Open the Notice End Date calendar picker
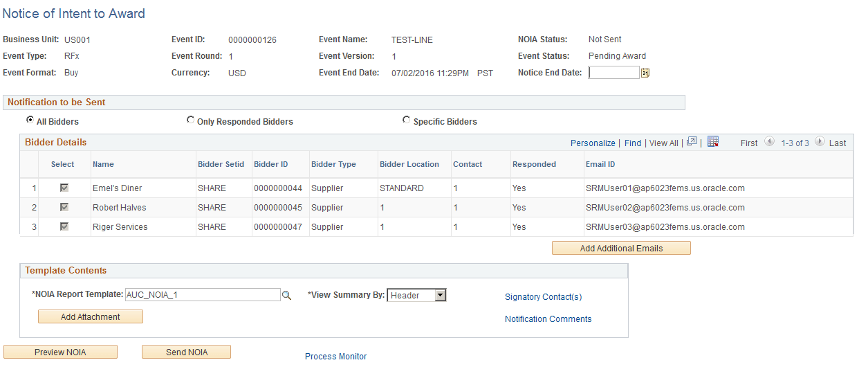The height and width of the screenshot is (367, 868). [x=645, y=73]
